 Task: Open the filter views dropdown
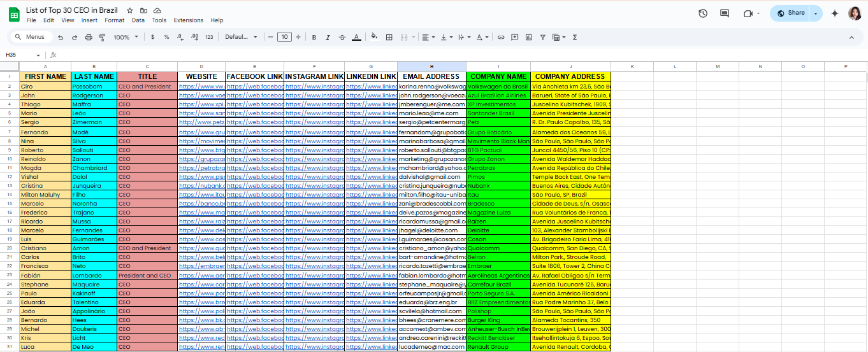[x=559, y=38]
